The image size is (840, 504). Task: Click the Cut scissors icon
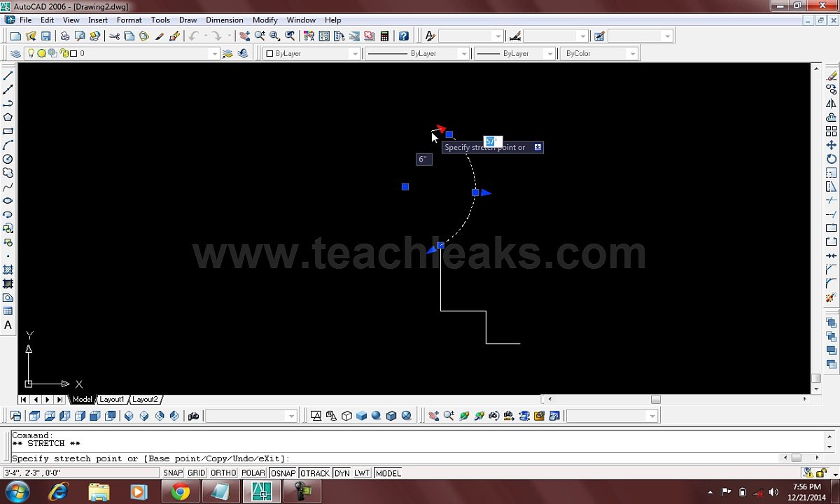tap(114, 36)
